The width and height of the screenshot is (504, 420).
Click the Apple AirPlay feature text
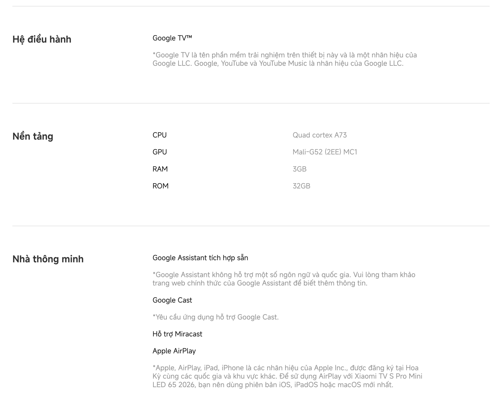[x=174, y=351]
